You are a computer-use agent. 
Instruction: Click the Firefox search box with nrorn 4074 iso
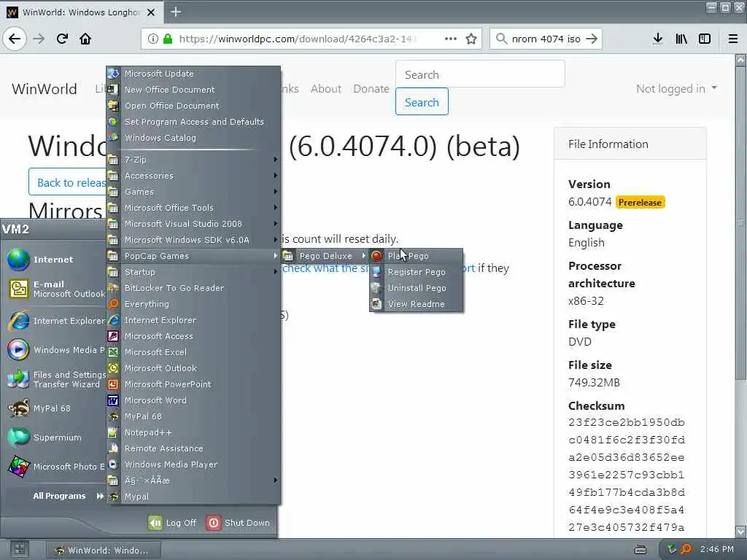[546, 39]
